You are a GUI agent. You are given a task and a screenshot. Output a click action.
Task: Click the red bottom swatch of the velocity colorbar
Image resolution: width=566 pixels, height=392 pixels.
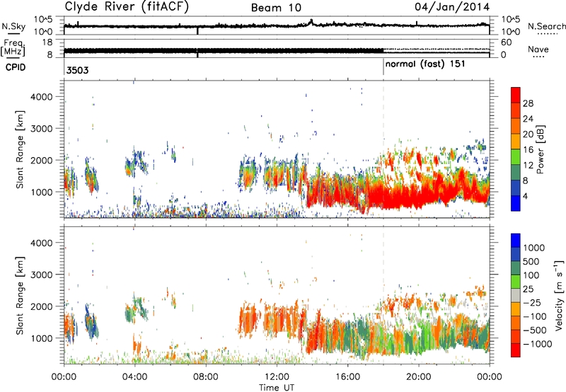pos(516,350)
